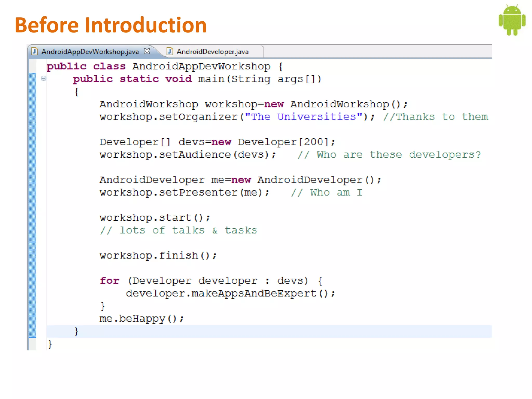Click Java file icon on AndroidDeveloper.java tab
The width and height of the screenshot is (532, 399).
coord(170,51)
